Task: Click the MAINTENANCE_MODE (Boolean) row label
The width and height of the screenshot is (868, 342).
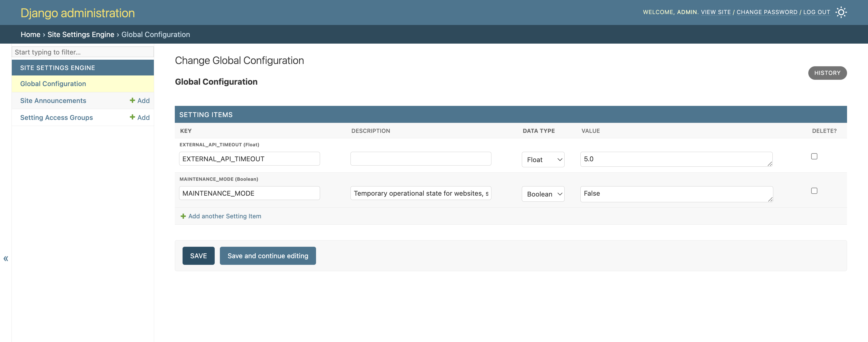Action: pos(219,179)
